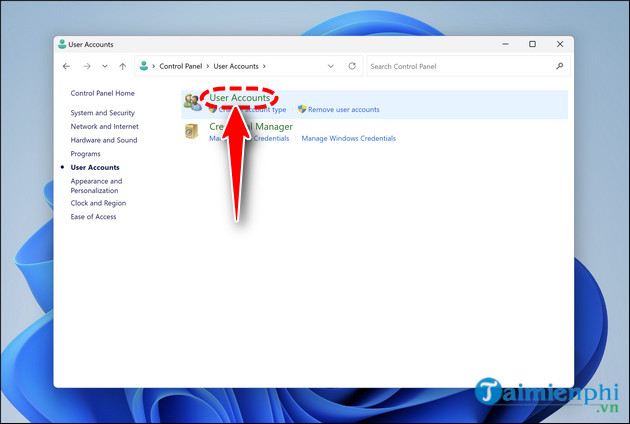The image size is (630, 424).
Task: Click Remove user accounts link
Action: (x=344, y=110)
